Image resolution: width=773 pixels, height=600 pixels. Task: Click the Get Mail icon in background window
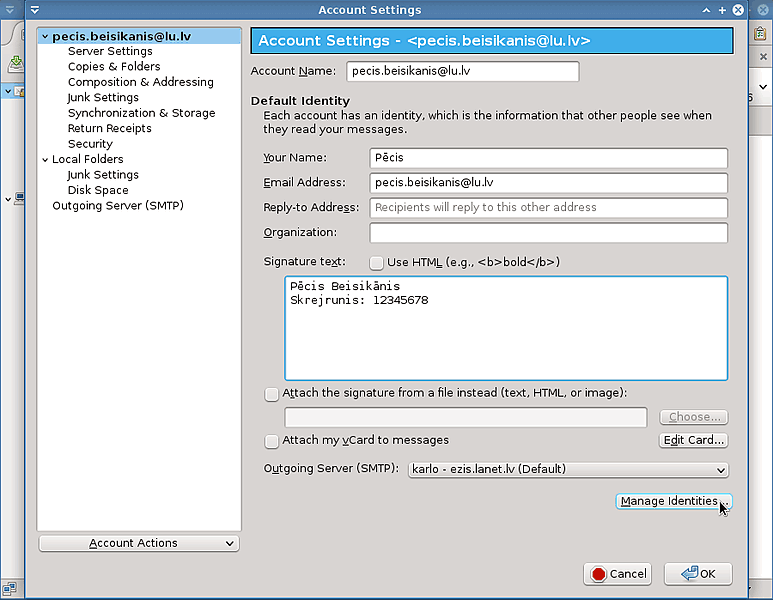click(x=16, y=64)
